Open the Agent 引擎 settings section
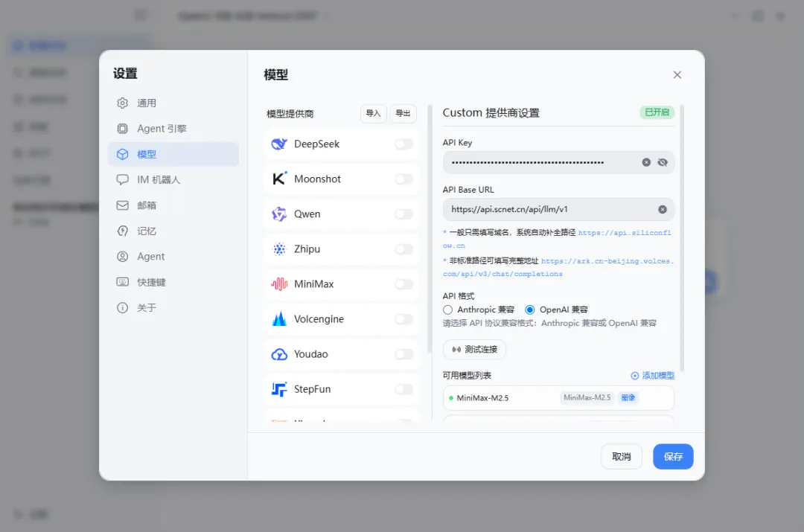Viewport: 804px width, 532px height. [173, 129]
